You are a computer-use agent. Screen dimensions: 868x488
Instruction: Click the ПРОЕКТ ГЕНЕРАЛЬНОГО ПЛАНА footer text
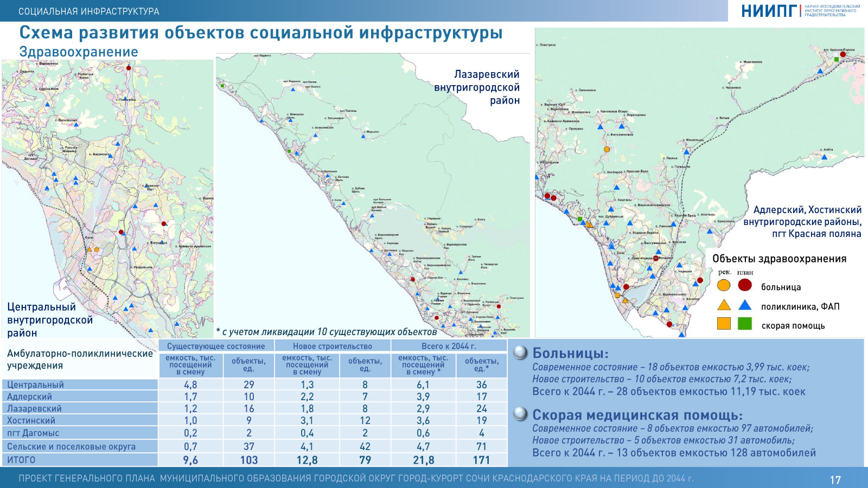coord(356,478)
